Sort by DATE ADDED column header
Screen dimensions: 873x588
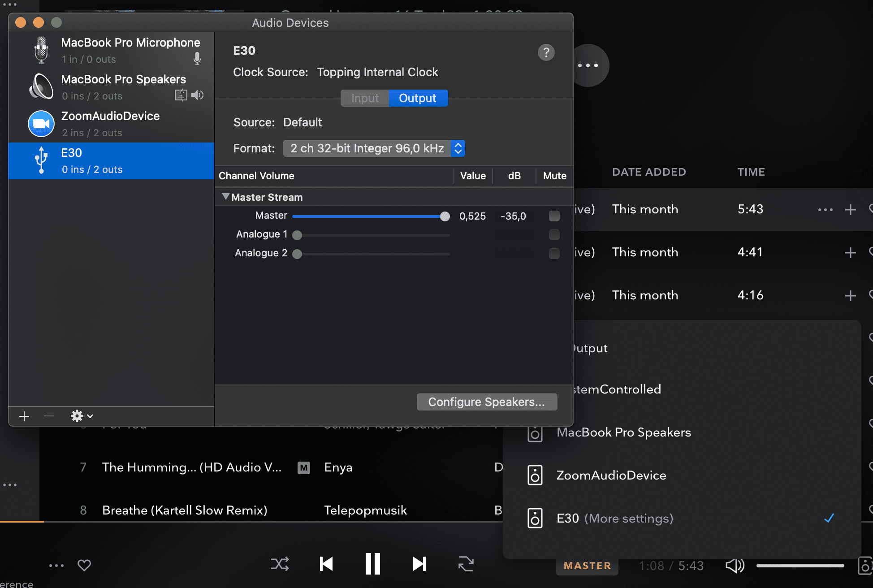point(649,172)
